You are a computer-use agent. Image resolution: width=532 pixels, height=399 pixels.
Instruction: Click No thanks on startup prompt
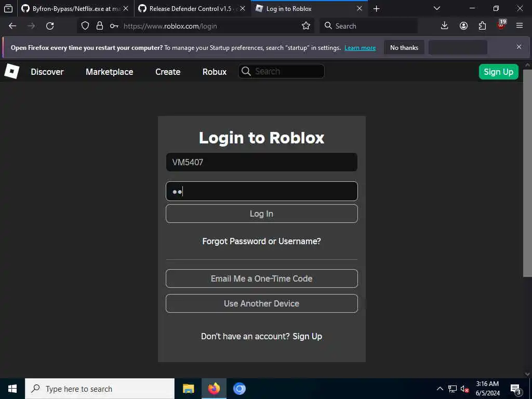coord(404,47)
